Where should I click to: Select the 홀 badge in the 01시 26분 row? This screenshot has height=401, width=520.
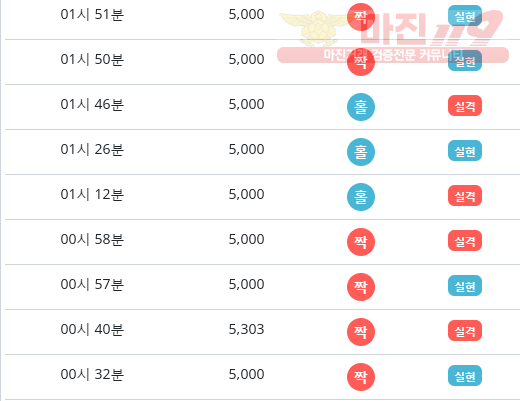pyautogui.click(x=361, y=152)
